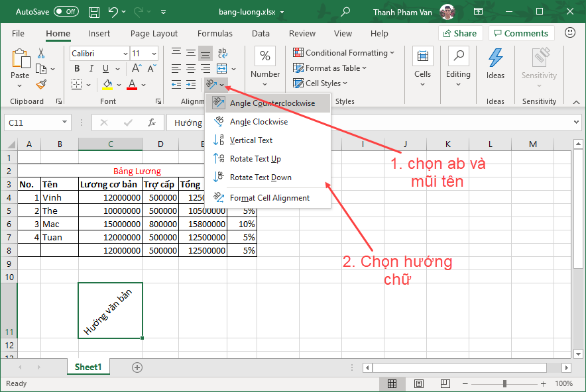This screenshot has height=392, width=586.
Task: Click the user profile picture
Action: [447, 12]
